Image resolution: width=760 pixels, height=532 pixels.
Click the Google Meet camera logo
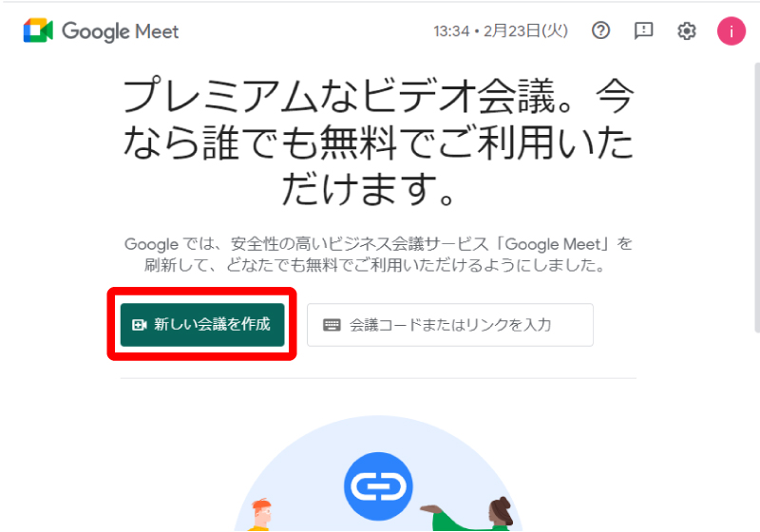[38, 30]
